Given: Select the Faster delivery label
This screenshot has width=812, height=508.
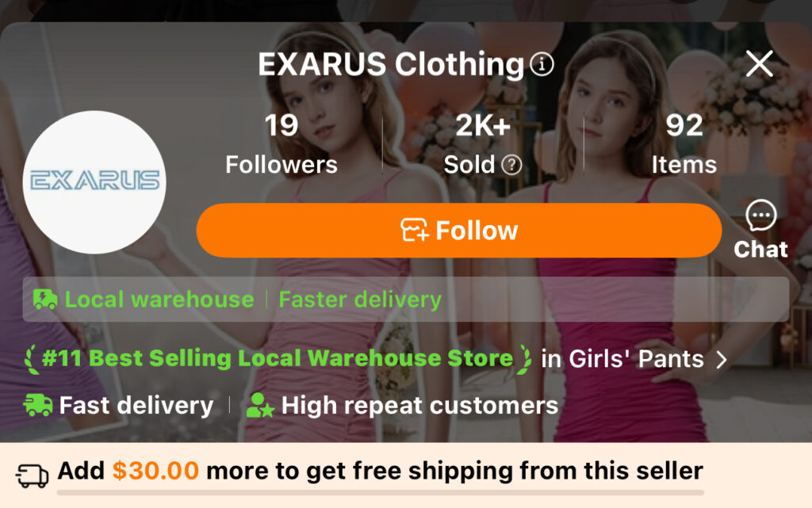Looking at the screenshot, I should 360,300.
